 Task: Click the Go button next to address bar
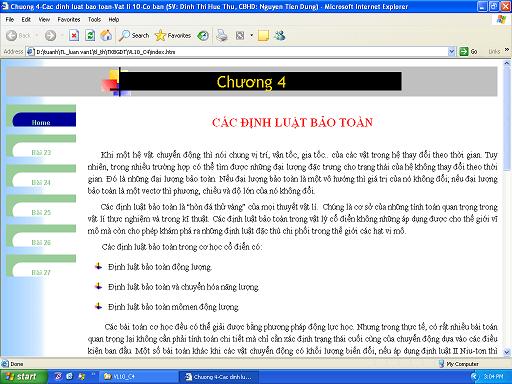468,52
